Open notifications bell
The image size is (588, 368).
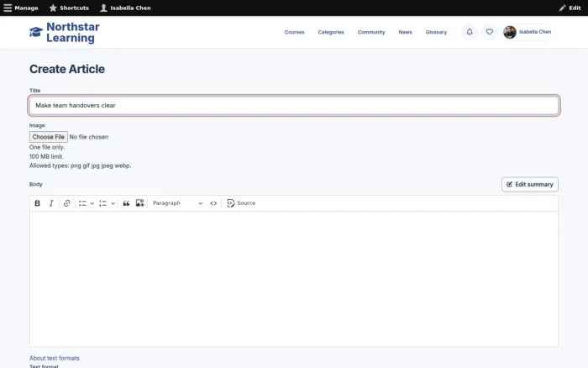coord(470,32)
